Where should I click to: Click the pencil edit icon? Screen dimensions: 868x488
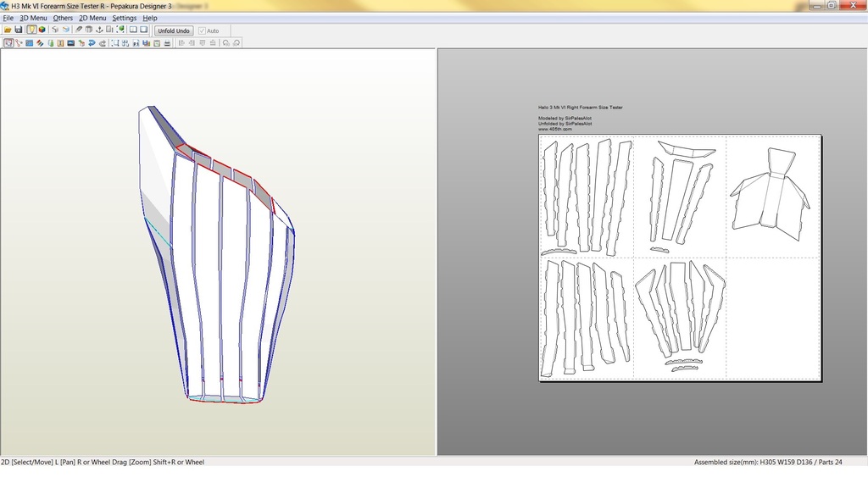tap(79, 30)
